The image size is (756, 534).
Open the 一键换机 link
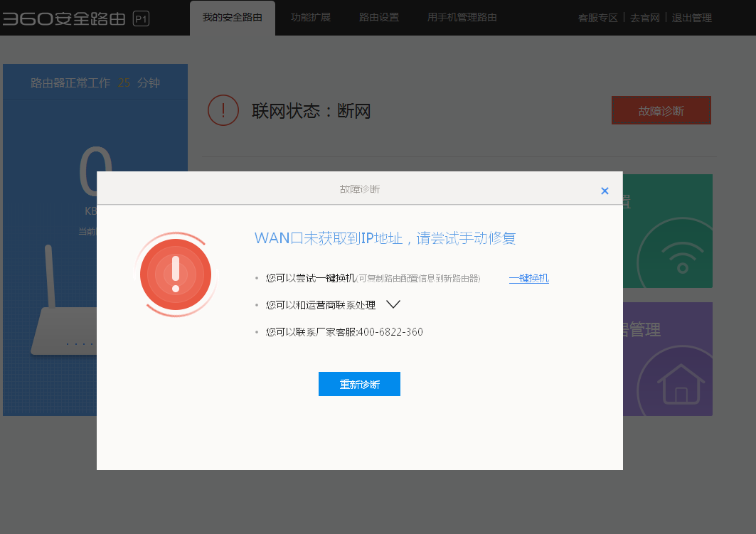[529, 278]
